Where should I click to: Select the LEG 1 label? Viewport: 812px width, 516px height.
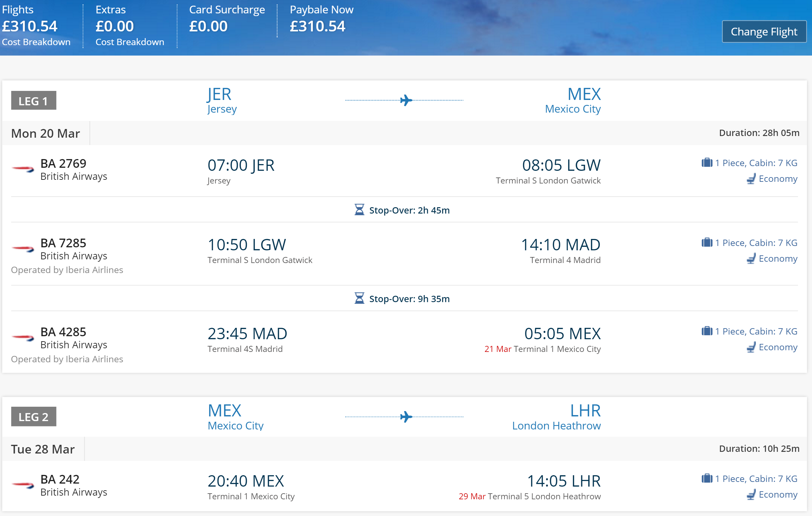point(34,101)
